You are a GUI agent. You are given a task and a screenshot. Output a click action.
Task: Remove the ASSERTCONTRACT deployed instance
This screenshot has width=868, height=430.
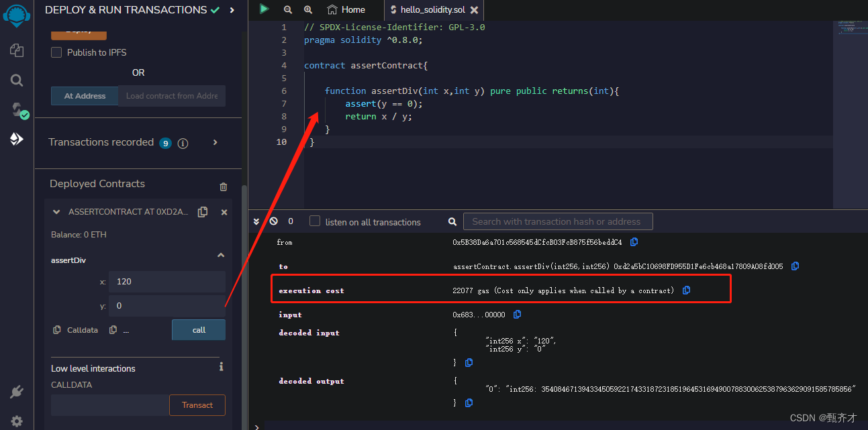(x=224, y=212)
